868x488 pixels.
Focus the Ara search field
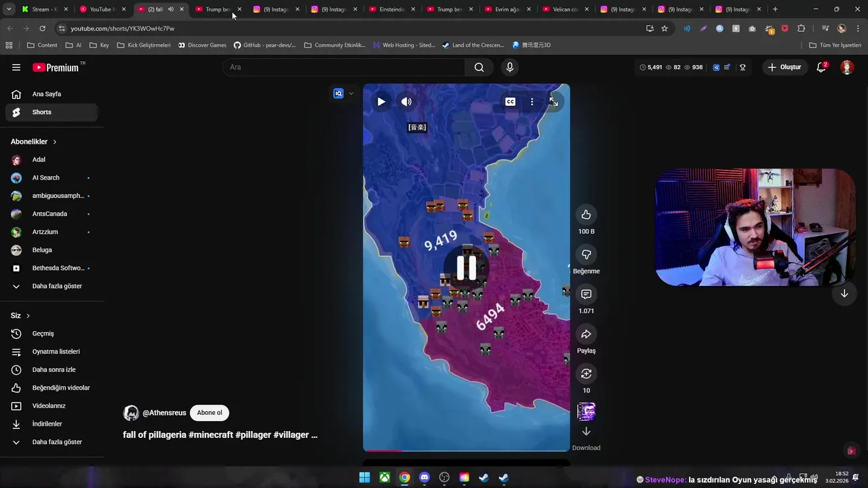344,67
